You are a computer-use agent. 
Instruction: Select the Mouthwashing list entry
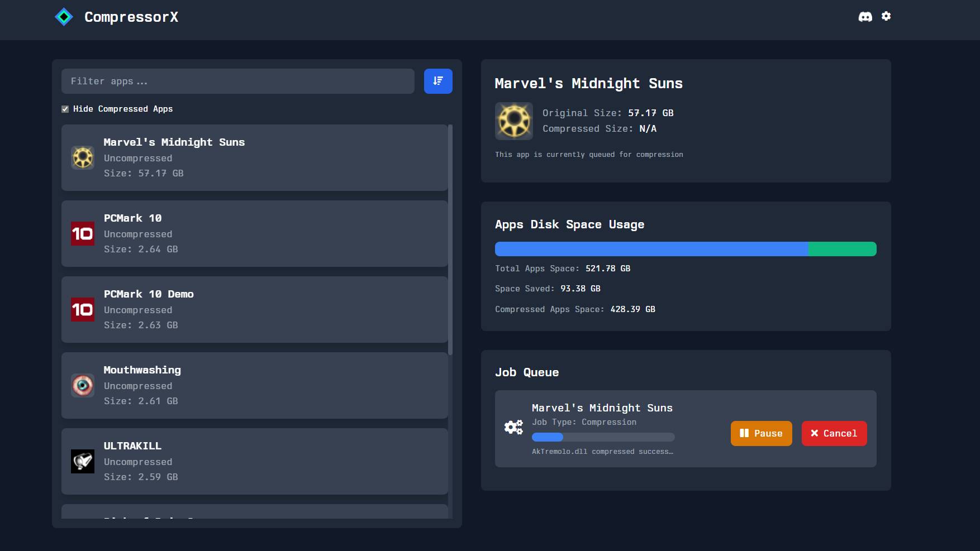tap(255, 385)
